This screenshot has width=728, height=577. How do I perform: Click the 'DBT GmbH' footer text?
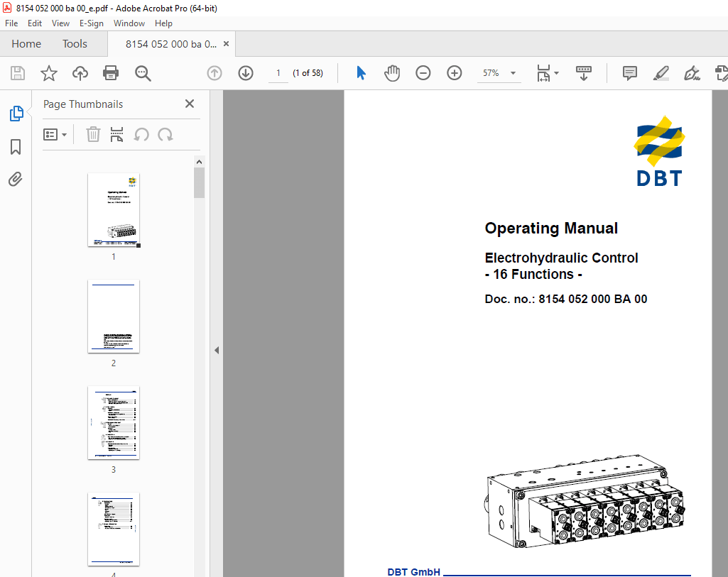[413, 572]
